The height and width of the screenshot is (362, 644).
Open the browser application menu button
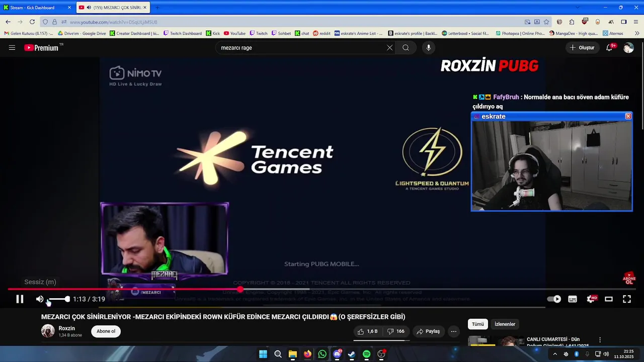tap(636, 22)
